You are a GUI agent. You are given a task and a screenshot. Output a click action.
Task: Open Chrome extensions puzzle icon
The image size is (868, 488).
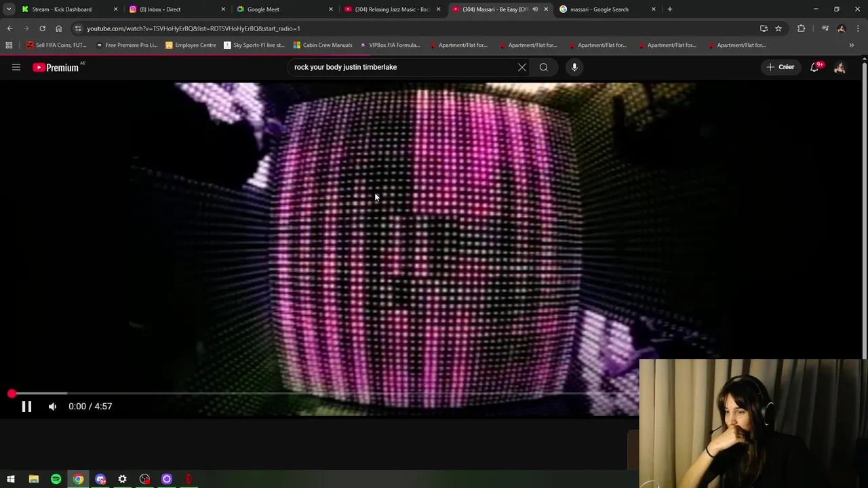(x=802, y=28)
